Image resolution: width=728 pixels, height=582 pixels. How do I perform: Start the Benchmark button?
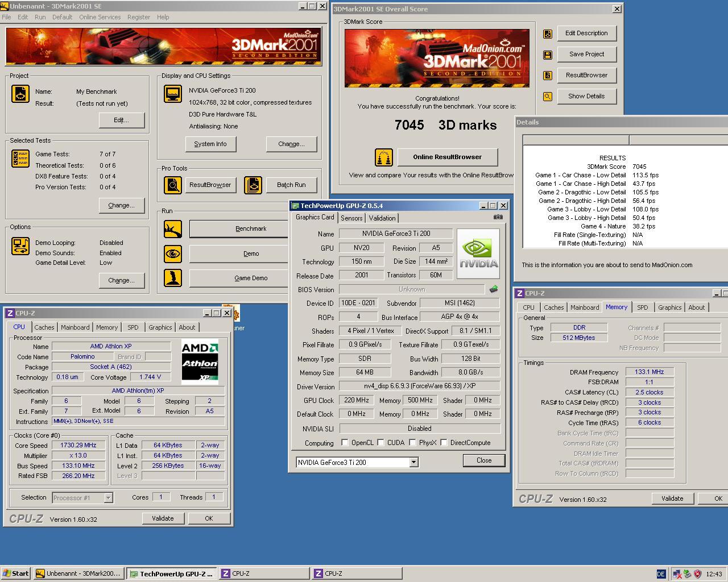pyautogui.click(x=239, y=229)
